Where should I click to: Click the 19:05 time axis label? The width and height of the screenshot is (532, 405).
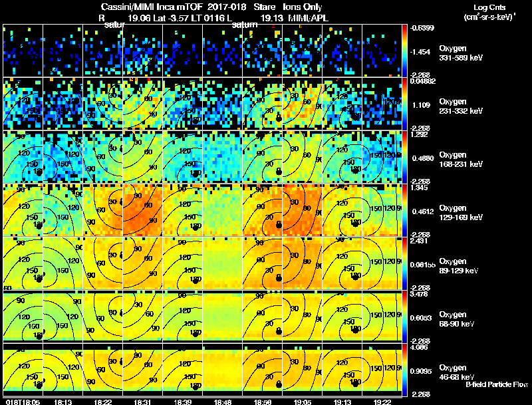tap(303, 402)
